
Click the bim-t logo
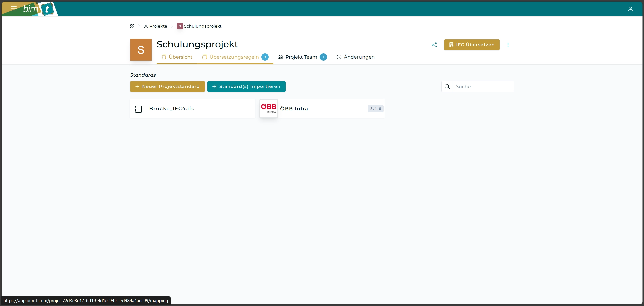tap(38, 9)
